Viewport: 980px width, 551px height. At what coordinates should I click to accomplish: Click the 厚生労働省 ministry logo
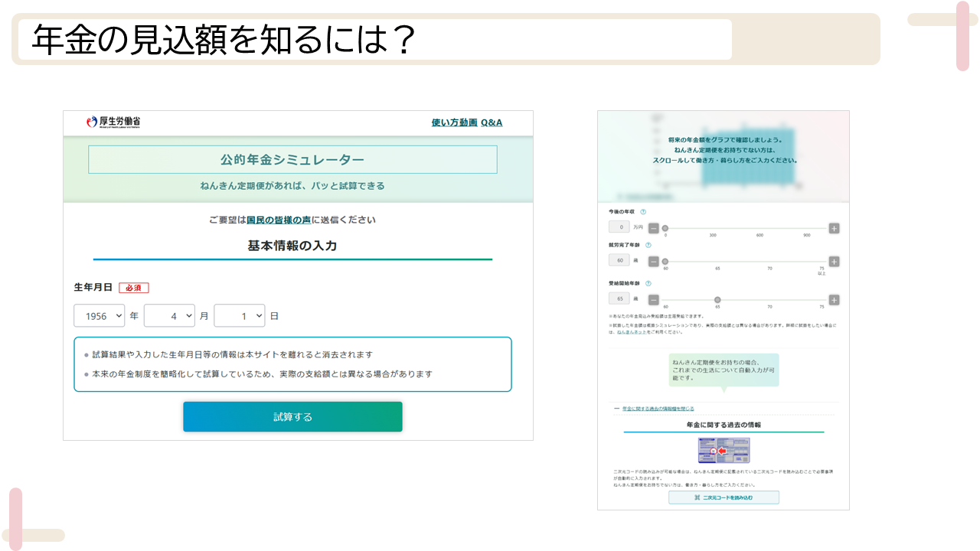click(113, 122)
